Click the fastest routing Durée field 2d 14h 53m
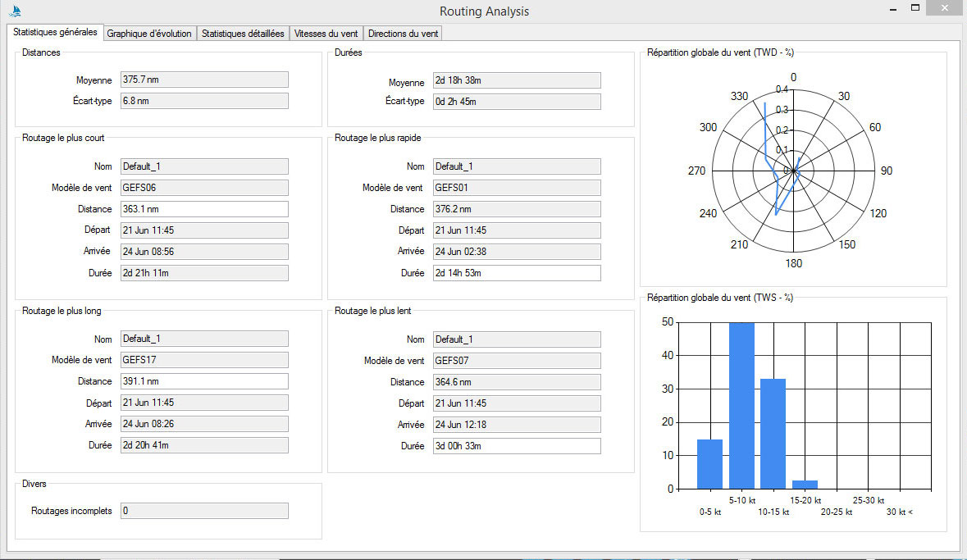 (x=517, y=273)
